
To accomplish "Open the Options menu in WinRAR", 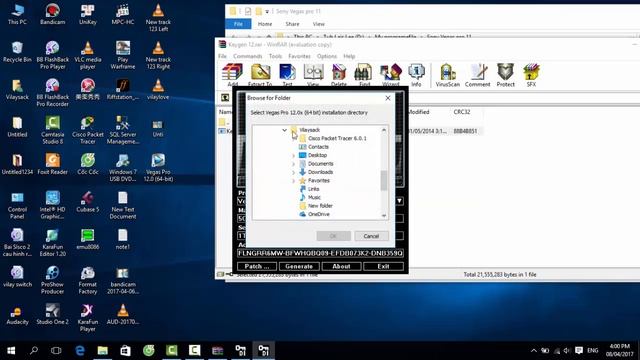I will (327, 56).
